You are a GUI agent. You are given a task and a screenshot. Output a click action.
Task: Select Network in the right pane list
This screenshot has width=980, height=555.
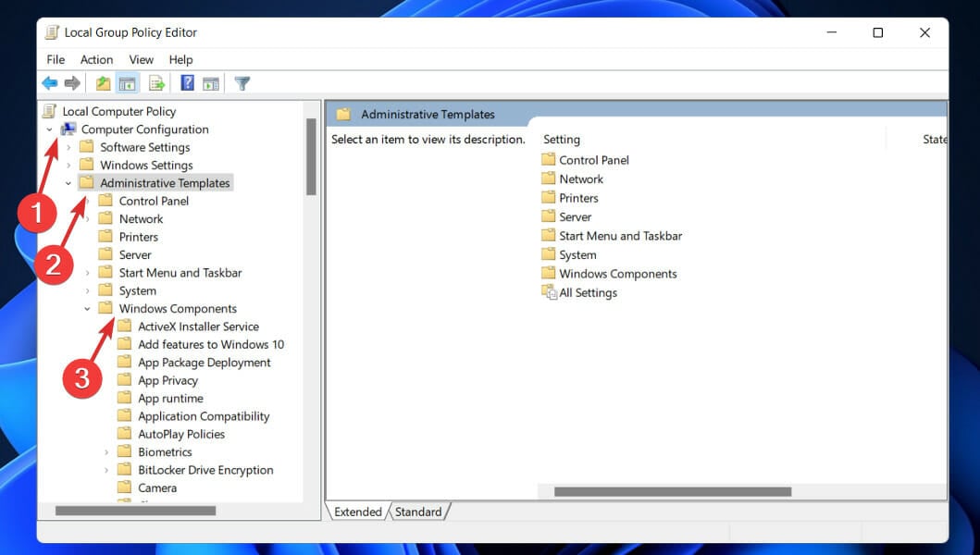coord(581,179)
